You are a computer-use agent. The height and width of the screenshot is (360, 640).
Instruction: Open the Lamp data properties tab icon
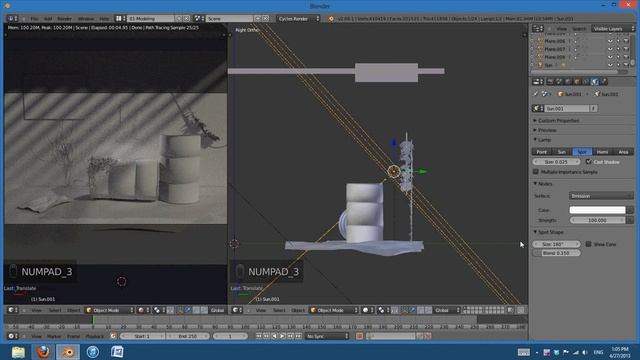[595, 82]
